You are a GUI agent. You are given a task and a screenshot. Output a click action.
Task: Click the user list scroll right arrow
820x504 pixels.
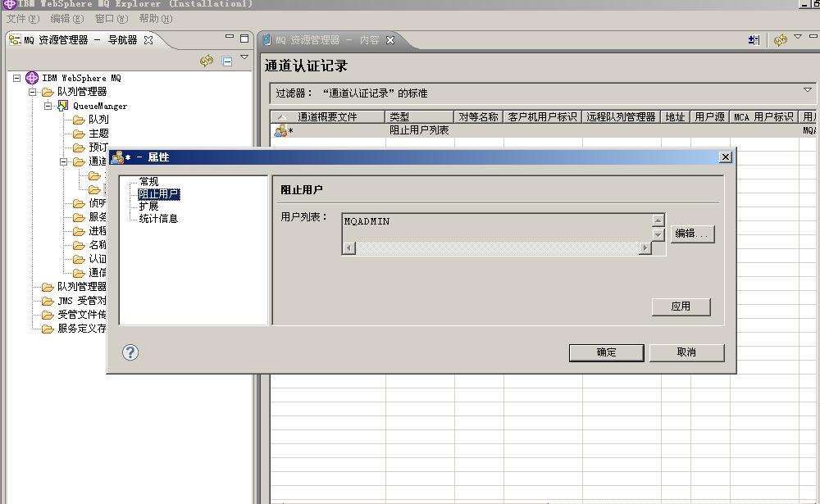645,247
